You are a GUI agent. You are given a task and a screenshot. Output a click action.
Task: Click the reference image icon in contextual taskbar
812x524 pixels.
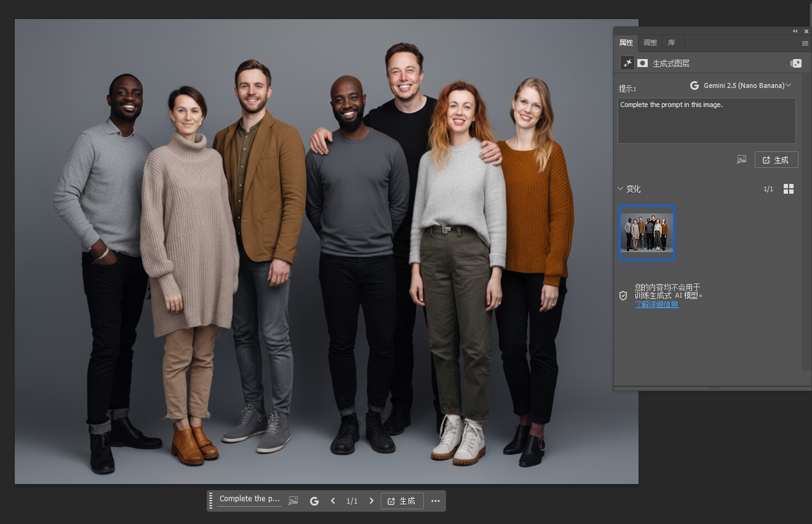pos(293,501)
